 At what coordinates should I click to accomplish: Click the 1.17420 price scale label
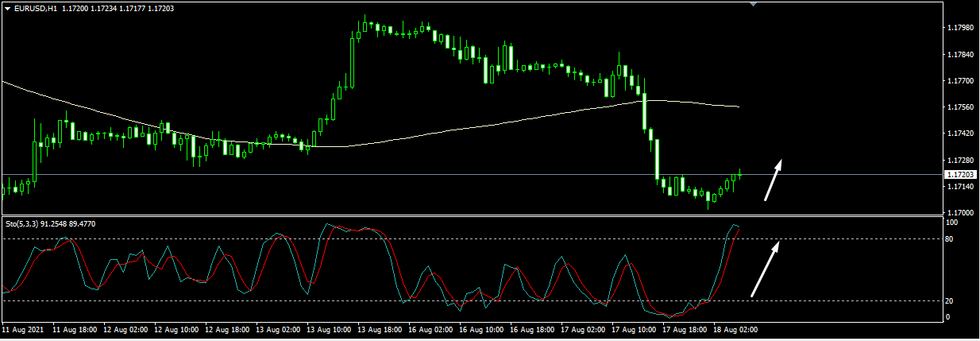(x=960, y=134)
